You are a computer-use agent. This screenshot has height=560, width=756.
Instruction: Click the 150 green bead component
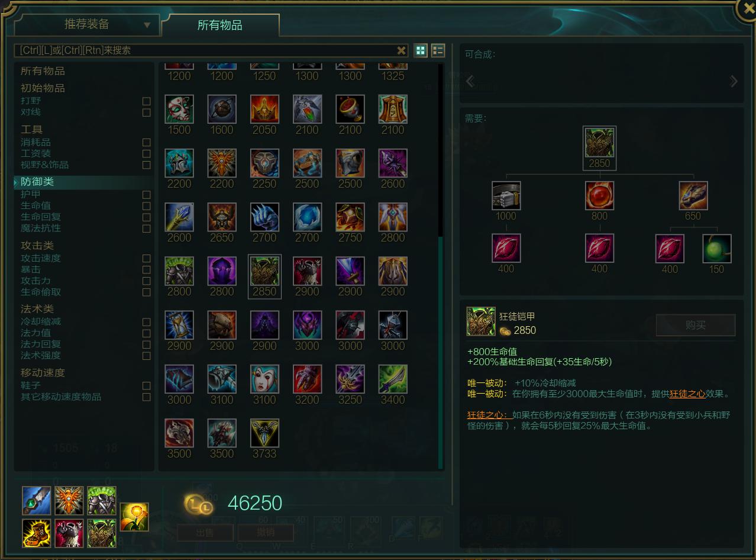(x=717, y=249)
